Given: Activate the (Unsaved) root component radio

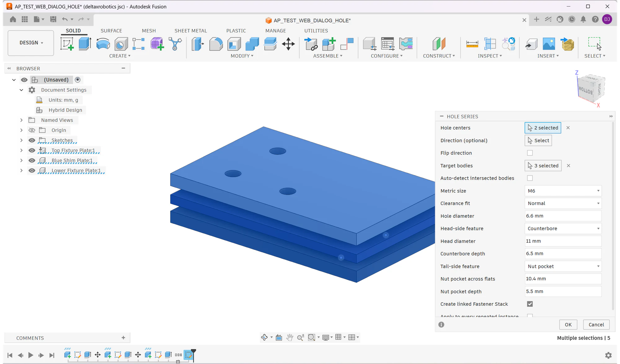Looking at the screenshot, I should (78, 80).
